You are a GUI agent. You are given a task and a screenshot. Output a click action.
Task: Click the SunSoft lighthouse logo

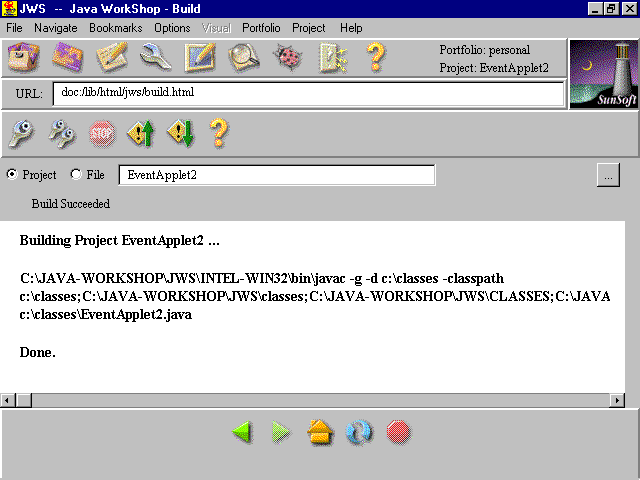pyautogui.click(x=604, y=74)
